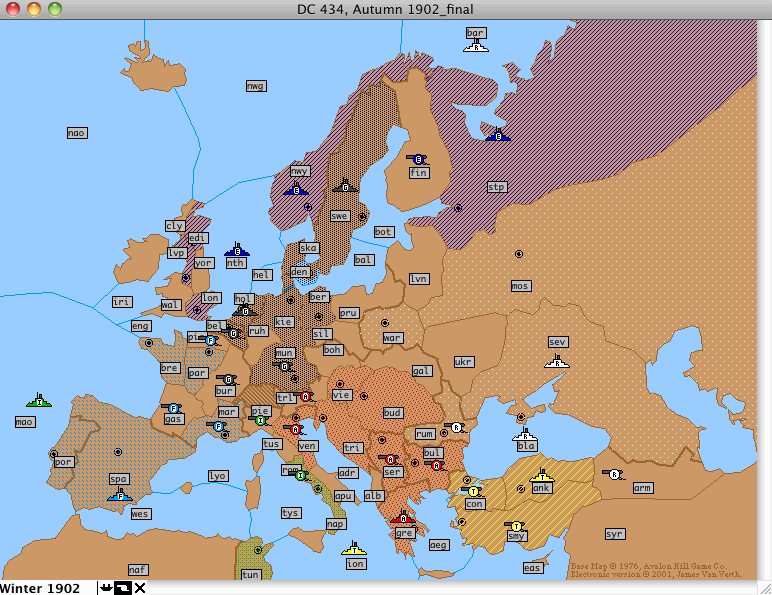The width and height of the screenshot is (772, 595).
Task: Click the German fleet in swe
Action: (345, 186)
